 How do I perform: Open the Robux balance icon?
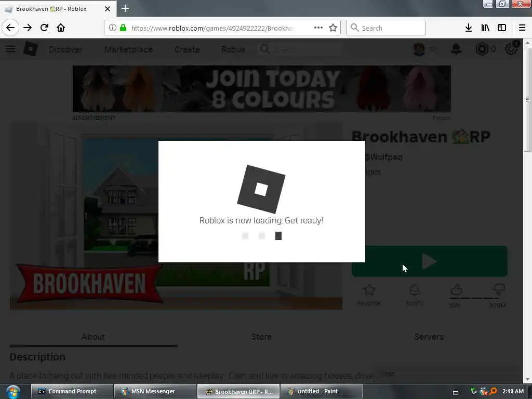click(482, 49)
